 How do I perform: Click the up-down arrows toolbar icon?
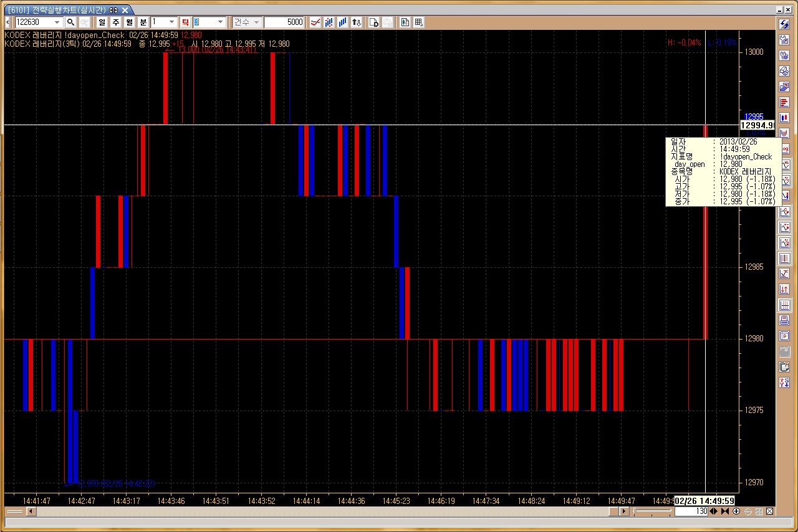point(356,22)
